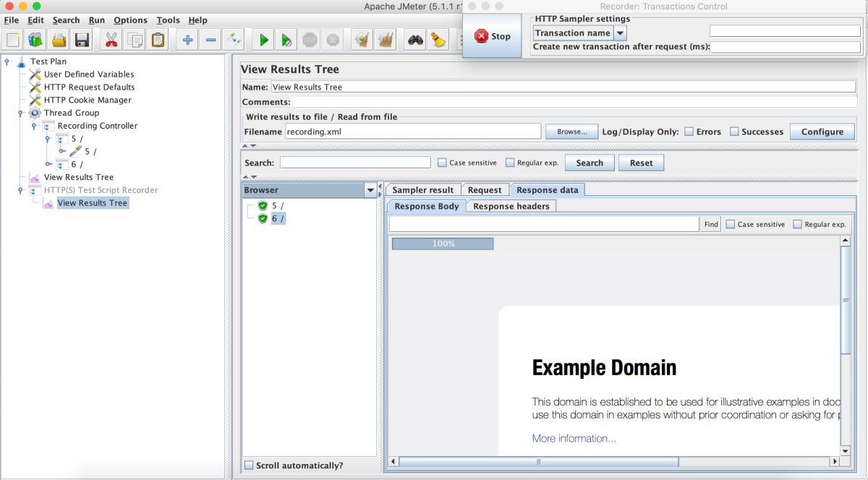Click the Reset button

click(641, 163)
